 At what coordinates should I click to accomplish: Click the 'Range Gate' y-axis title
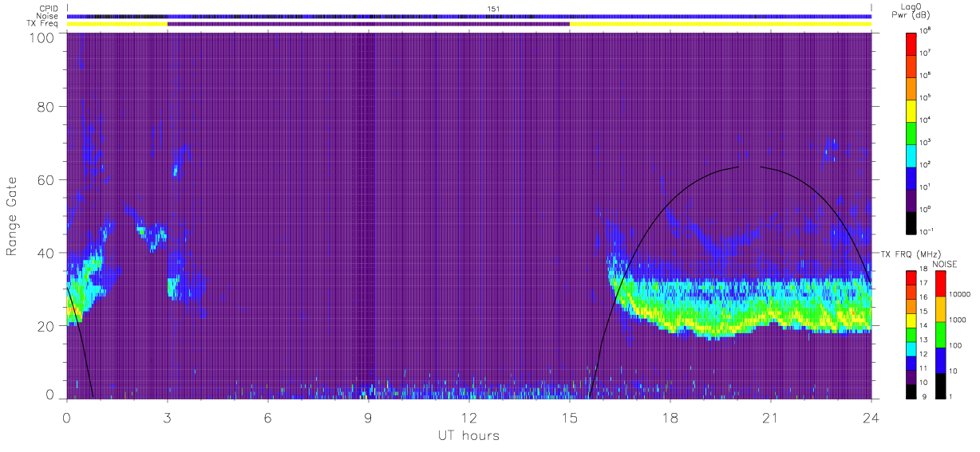coord(13,215)
